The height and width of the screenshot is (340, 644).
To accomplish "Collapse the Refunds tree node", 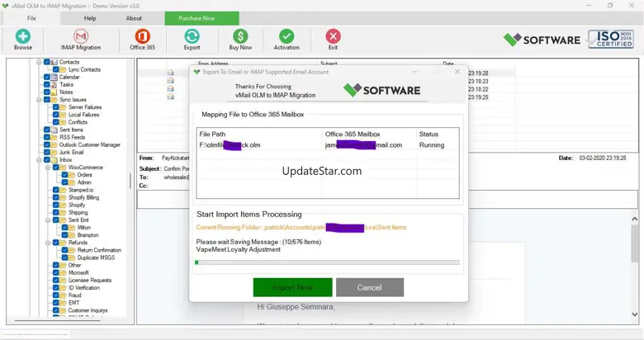I will (48, 243).
